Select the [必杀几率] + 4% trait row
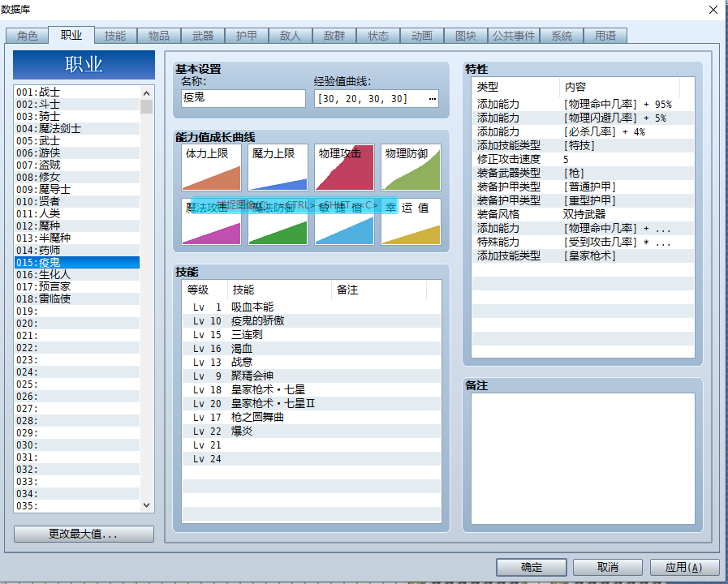The width and height of the screenshot is (728, 584). pos(583,131)
